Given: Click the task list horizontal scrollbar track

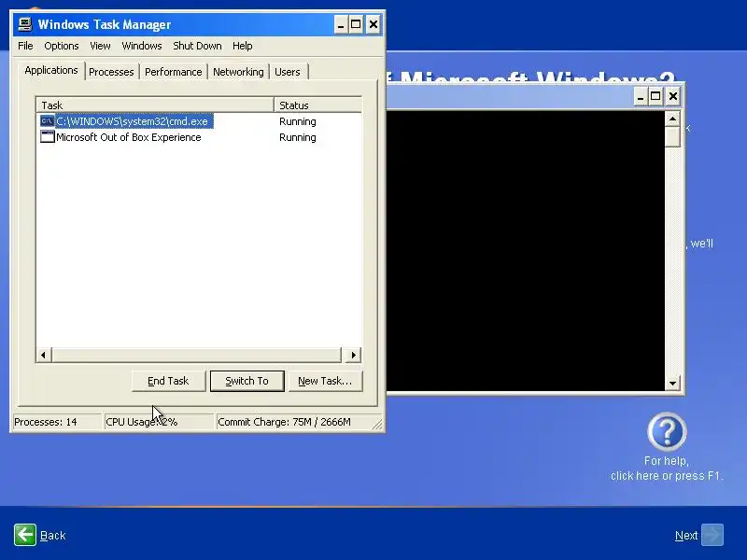Looking at the screenshot, I should (197, 355).
